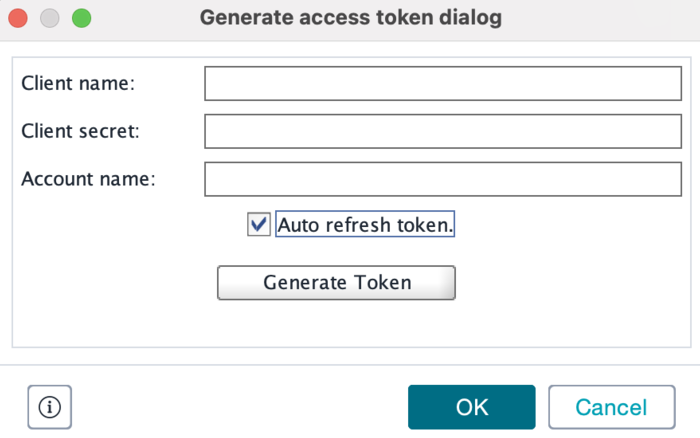
Task: Minimize the dialog with the yellow button
Action: tap(50, 18)
